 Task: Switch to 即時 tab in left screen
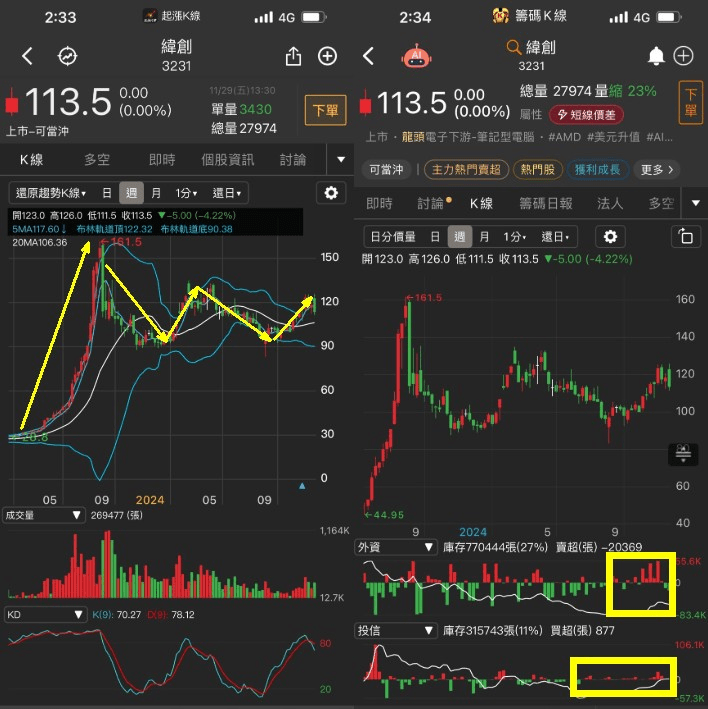162,160
